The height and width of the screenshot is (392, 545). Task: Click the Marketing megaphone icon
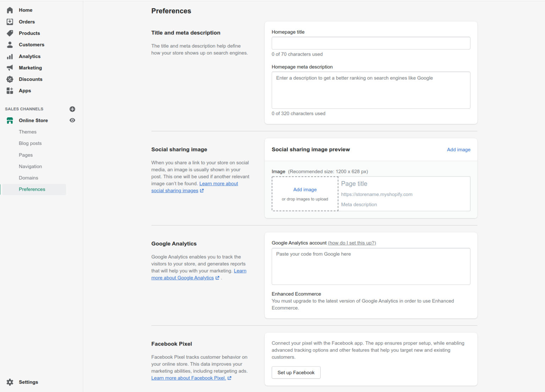[10, 68]
